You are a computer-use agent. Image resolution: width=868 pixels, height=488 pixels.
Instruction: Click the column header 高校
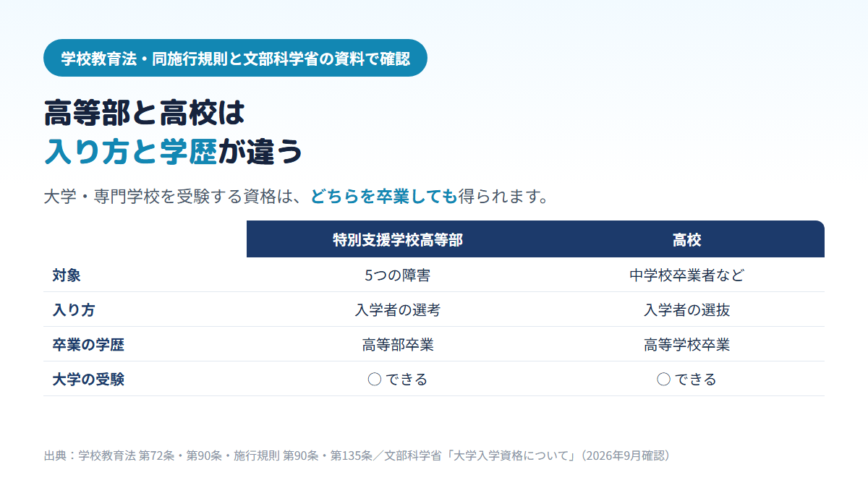point(687,240)
